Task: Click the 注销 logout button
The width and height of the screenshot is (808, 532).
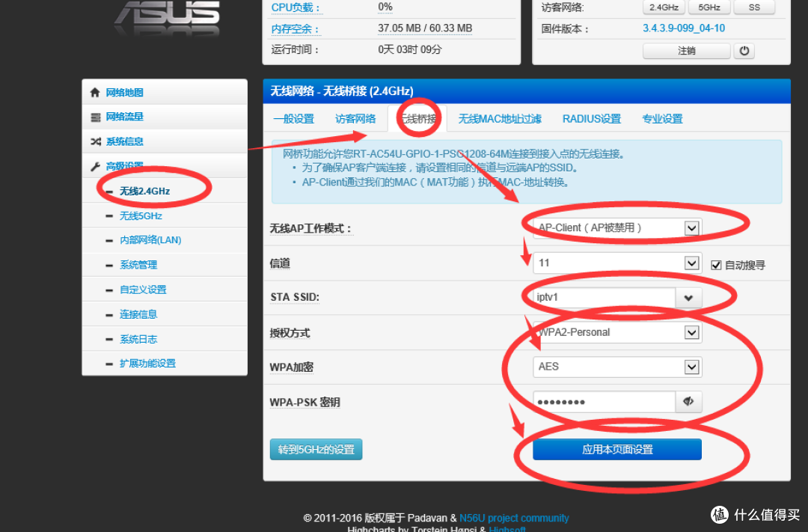Action: pyautogui.click(x=686, y=51)
